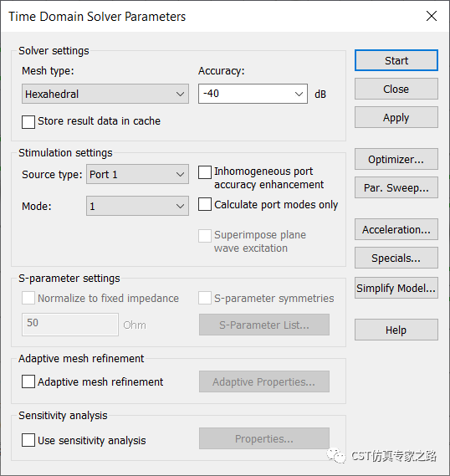Toggle Use sensitivity analysis
This screenshot has height=476, width=450.
pyautogui.click(x=28, y=440)
